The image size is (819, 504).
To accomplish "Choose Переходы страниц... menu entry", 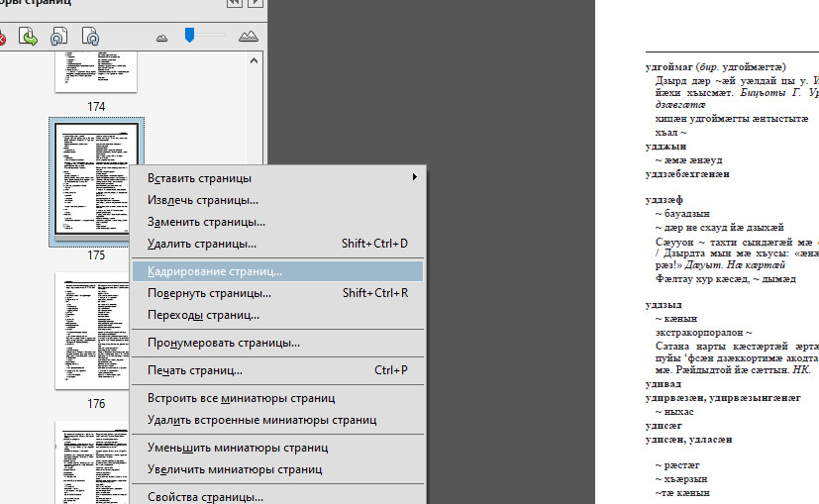I will [x=278, y=315].
